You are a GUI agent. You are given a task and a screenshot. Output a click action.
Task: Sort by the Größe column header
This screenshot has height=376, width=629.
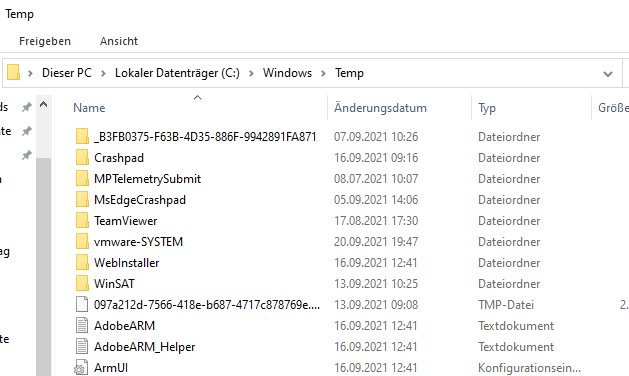pyautogui.click(x=613, y=108)
